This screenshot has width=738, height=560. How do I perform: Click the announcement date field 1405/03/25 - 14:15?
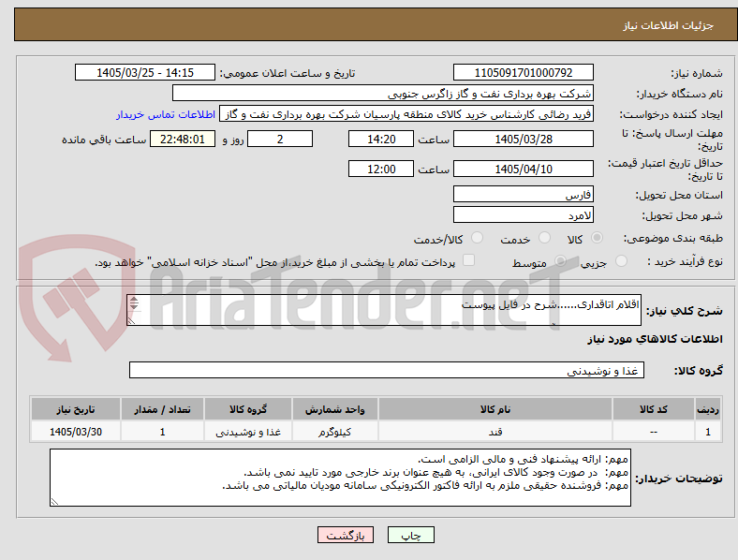145,72
